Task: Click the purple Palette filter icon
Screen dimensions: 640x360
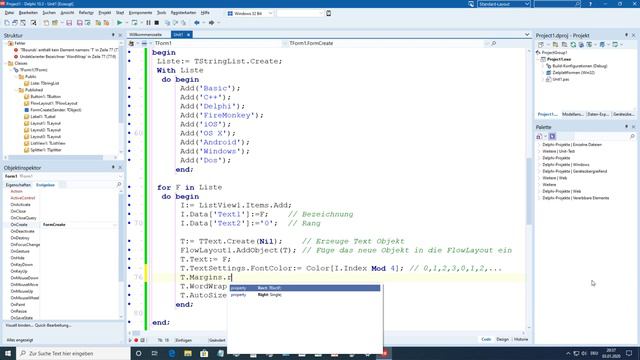Action: 552,136
